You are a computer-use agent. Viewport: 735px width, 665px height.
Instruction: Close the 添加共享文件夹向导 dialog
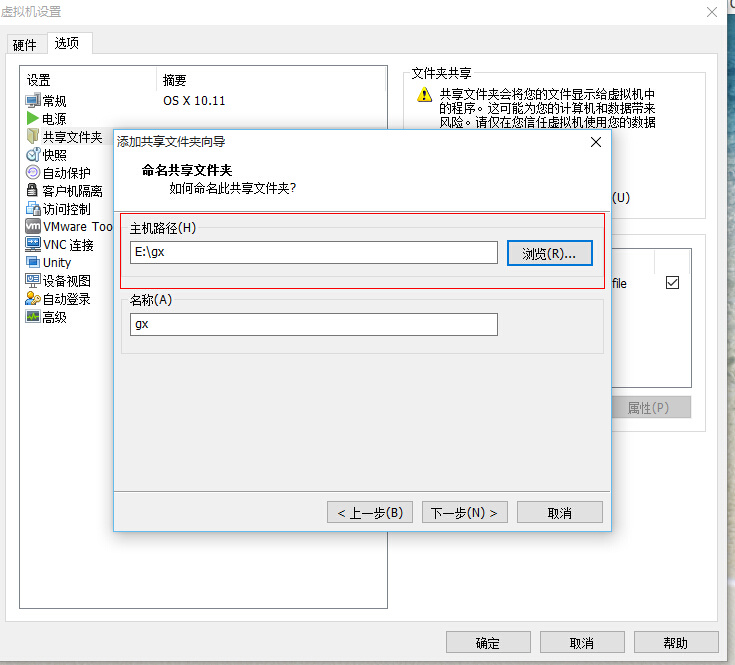[596, 142]
